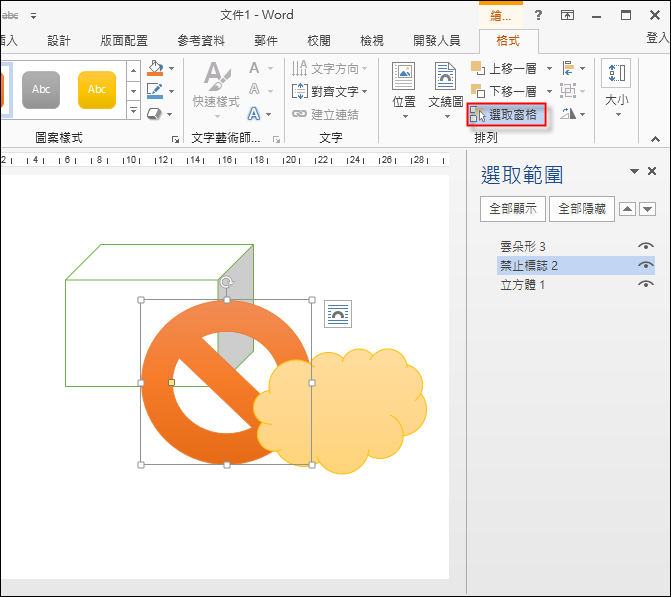Switch to the 郵件 tab
Screen dimensions: 671x597
tap(266, 41)
